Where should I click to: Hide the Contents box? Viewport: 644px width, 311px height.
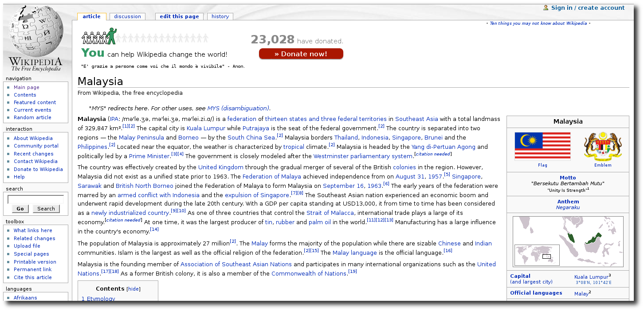(134, 289)
